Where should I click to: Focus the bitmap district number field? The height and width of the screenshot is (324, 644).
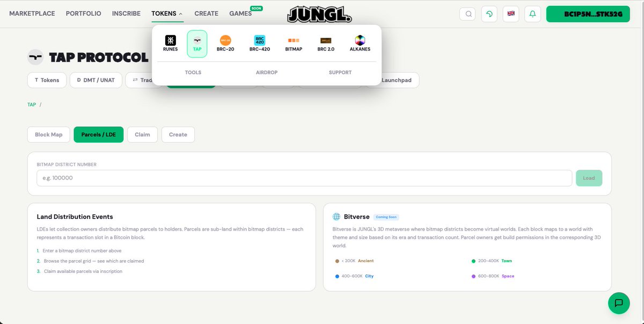pyautogui.click(x=304, y=178)
